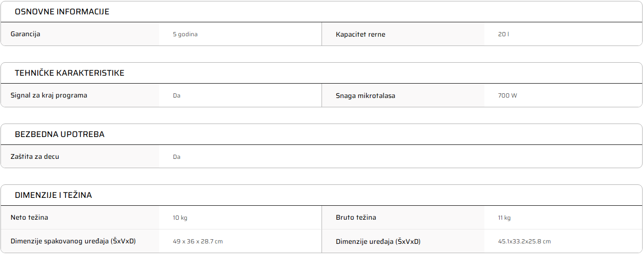The height and width of the screenshot is (255, 644).
Task: Click the BEZBEDNA UPOTREBA section header
Action: (x=60, y=135)
